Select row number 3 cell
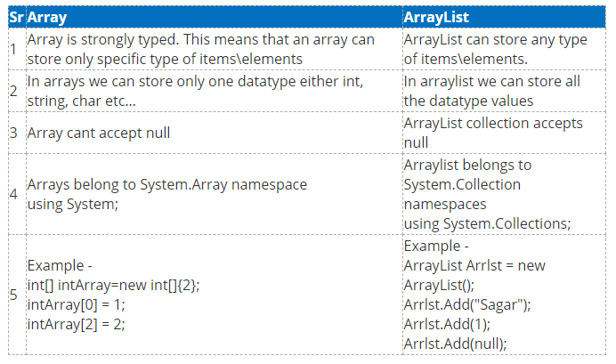Image resolution: width=616 pixels, height=364 pixels. [17, 133]
